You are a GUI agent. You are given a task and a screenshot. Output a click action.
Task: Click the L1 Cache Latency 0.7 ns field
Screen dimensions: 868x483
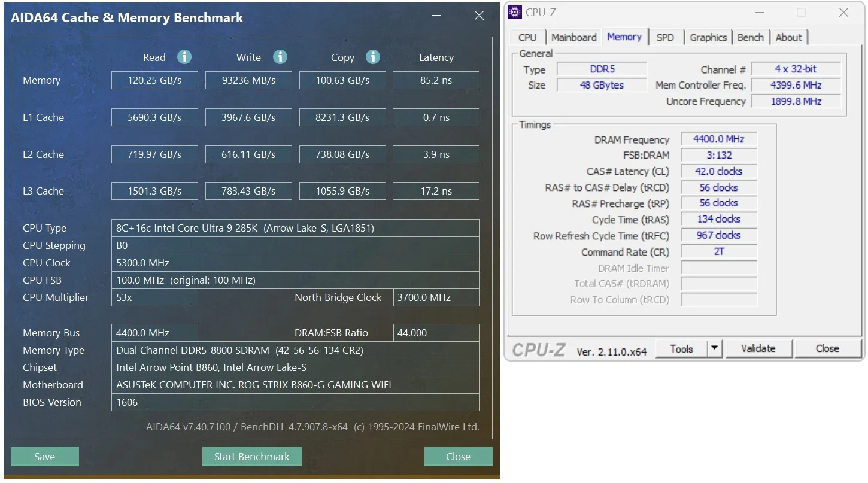point(436,117)
